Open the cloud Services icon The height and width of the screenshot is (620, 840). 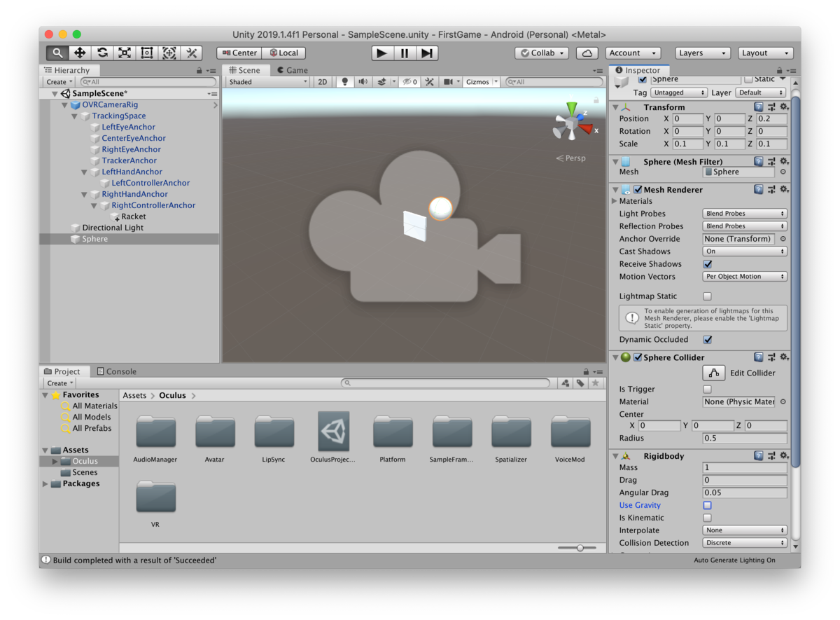click(x=587, y=53)
